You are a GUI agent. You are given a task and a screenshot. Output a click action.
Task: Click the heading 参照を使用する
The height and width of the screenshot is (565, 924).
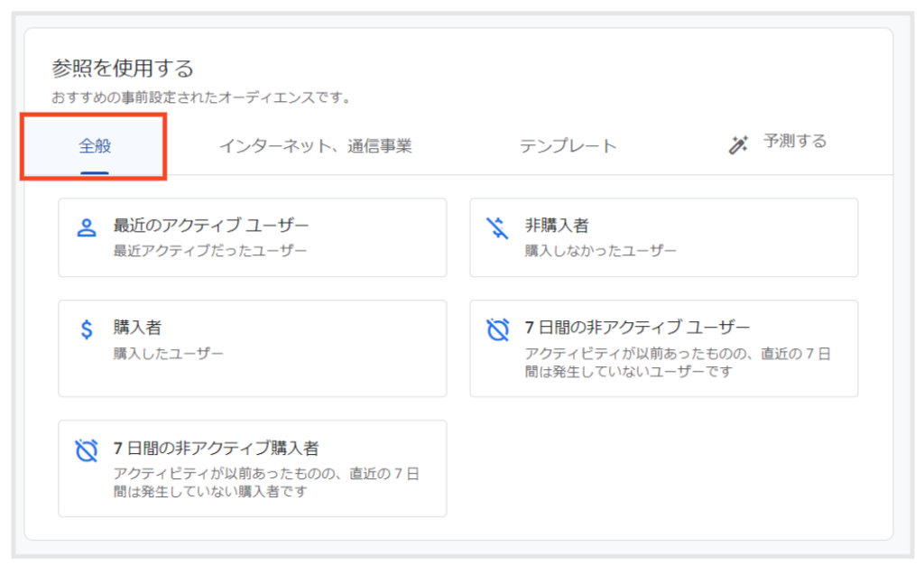coord(123,69)
